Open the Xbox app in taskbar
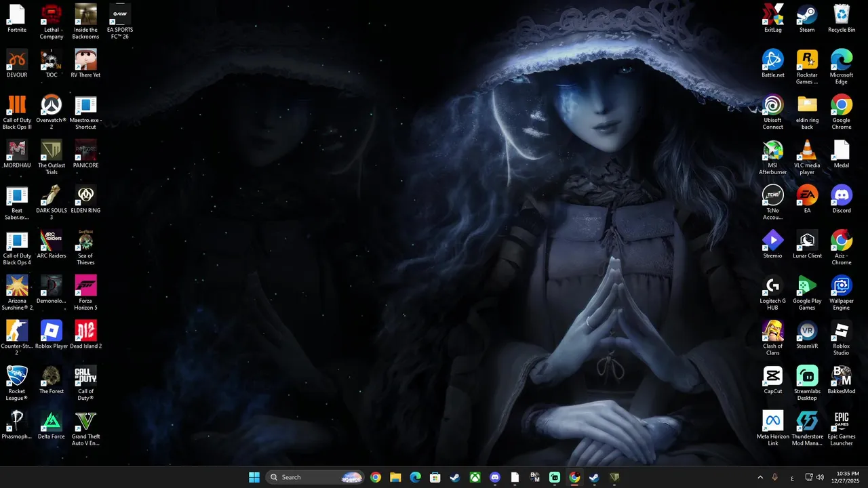The height and width of the screenshot is (488, 868). [475, 477]
